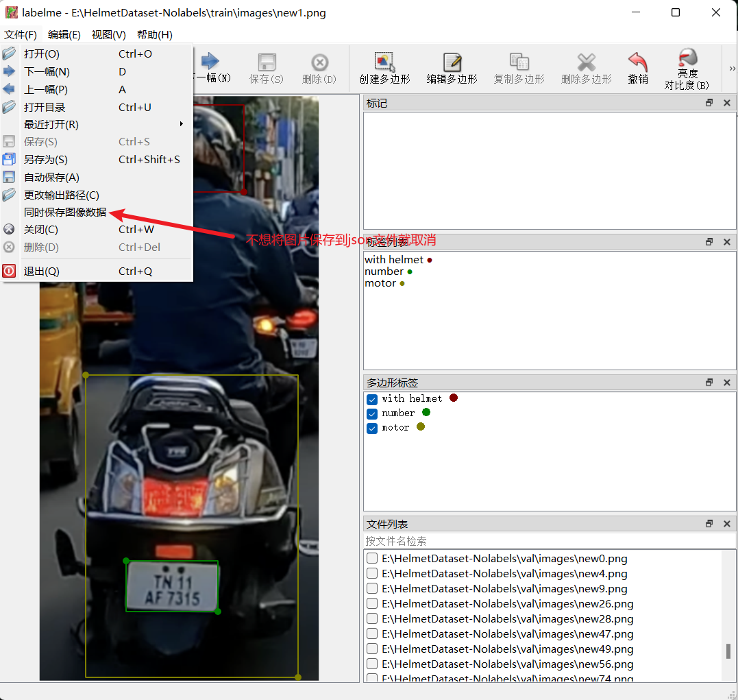Viewport: 738px width, 700px height.
Task: Close the label list panel
Action: [x=727, y=241]
